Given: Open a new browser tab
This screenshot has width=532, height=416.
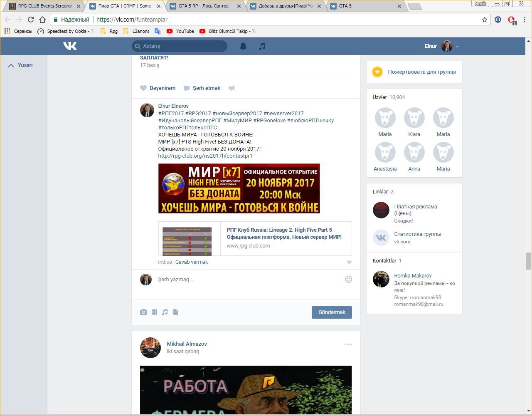Looking at the screenshot, I should tap(415, 7).
